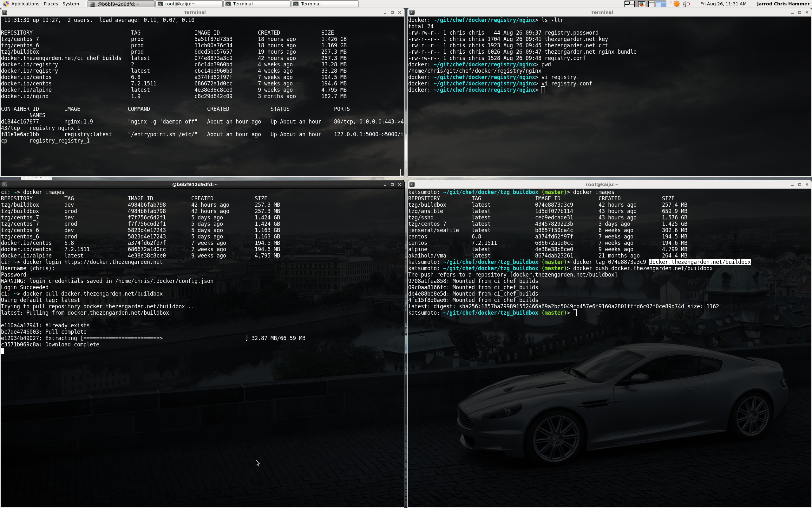This screenshot has height=508, width=812.
Task: Click 'docker login https://docker.thezengarden.net' command
Action: pyautogui.click(x=93, y=262)
